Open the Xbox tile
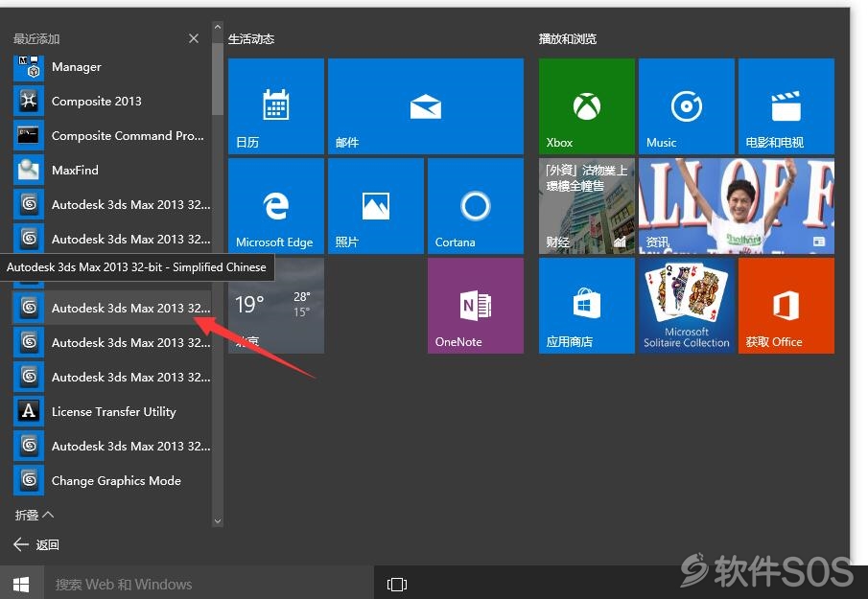The width and height of the screenshot is (868, 599). tap(587, 106)
